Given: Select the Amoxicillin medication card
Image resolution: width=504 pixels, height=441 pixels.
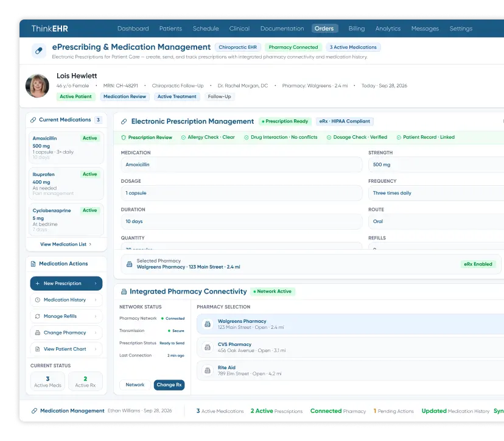Looking at the screenshot, I should point(66,147).
